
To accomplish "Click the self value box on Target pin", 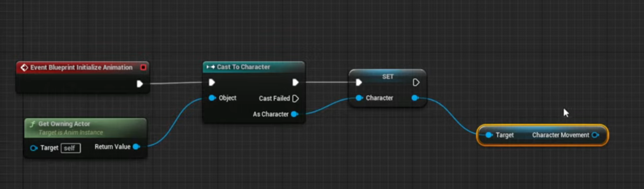I will (71, 148).
